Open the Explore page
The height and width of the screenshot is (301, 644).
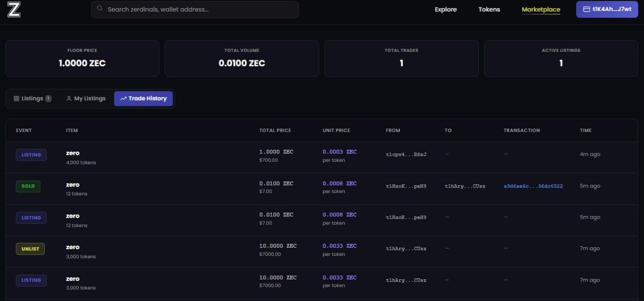(446, 10)
